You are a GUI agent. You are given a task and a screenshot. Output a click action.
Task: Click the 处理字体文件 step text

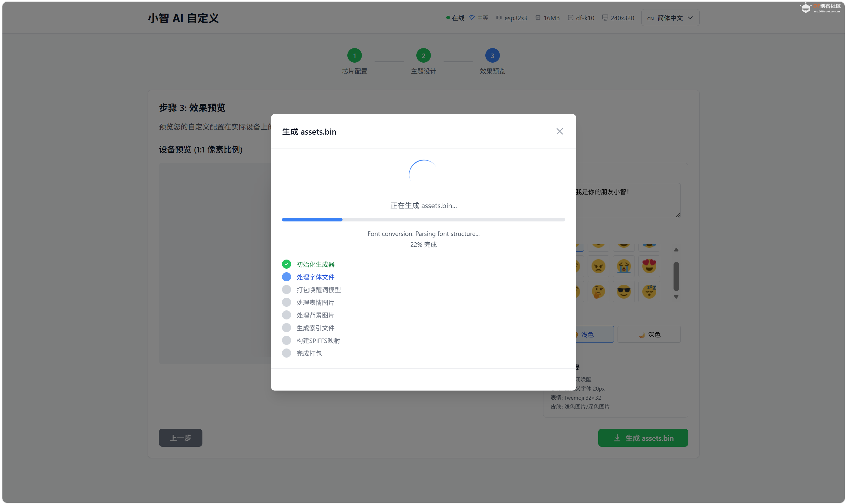[x=315, y=277]
